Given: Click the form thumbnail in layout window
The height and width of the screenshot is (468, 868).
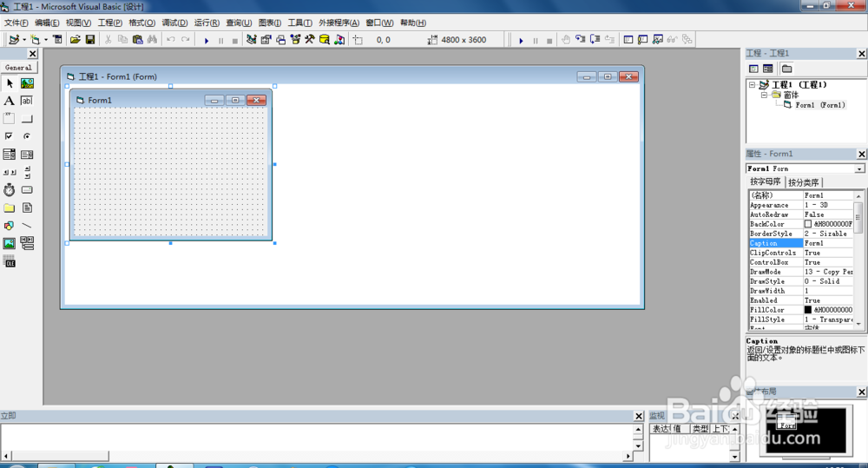Looking at the screenshot, I should point(786,422).
